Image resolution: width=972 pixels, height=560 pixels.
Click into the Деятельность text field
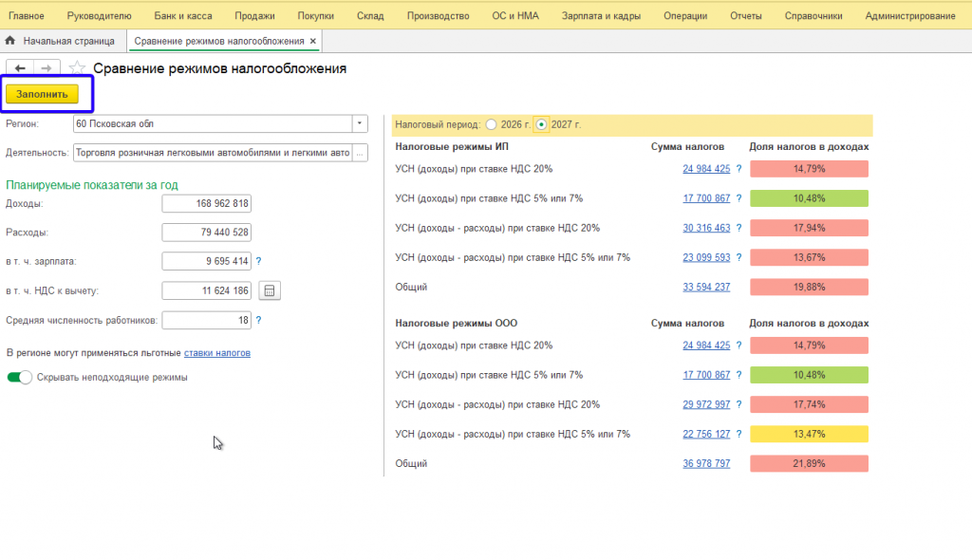[213, 153]
